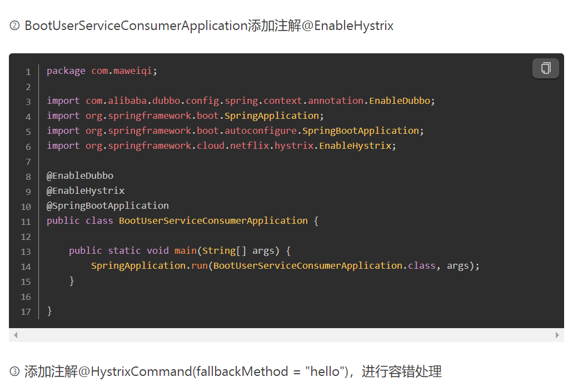The width and height of the screenshot is (568, 392).
Task: Click line number 17 in the gutter
Action: coord(26,311)
